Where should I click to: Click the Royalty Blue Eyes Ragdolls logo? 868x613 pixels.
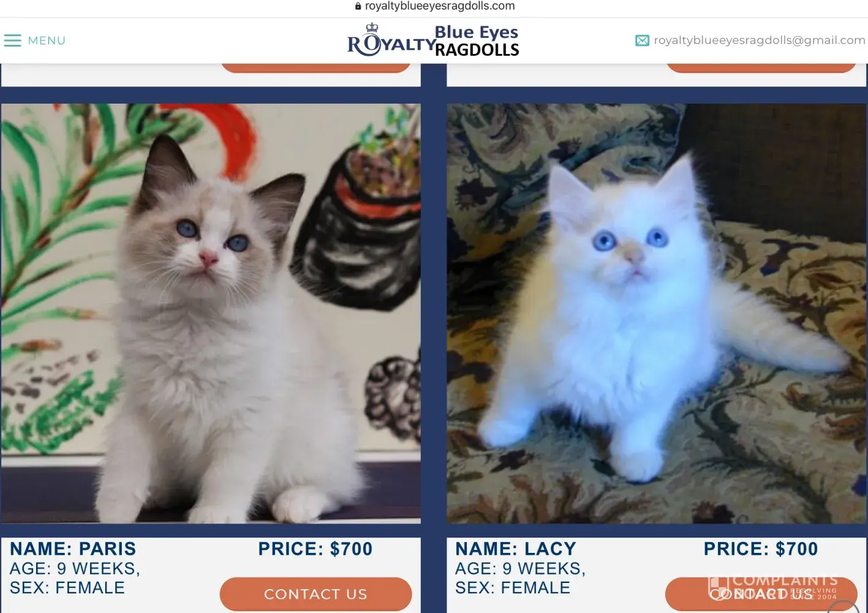[x=433, y=41]
